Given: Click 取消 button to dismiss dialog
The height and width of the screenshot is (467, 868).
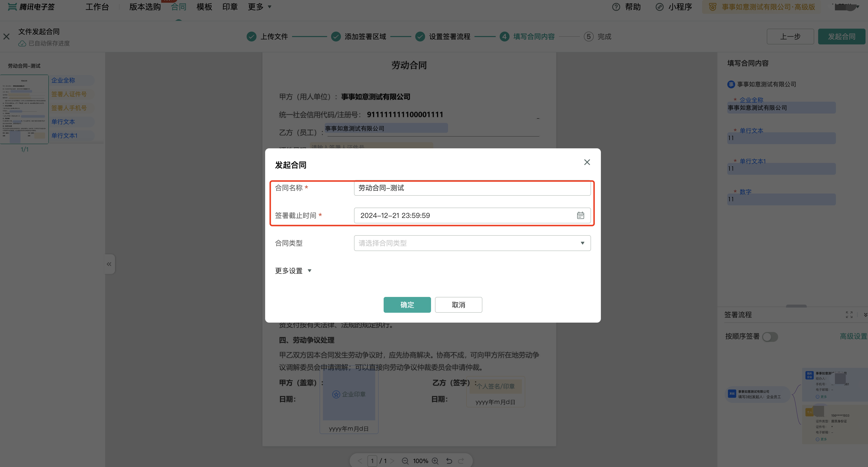Looking at the screenshot, I should [458, 305].
